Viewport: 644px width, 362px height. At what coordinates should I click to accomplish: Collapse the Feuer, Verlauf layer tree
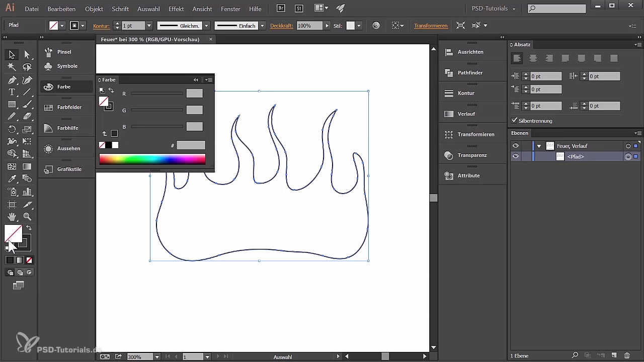coord(539,146)
